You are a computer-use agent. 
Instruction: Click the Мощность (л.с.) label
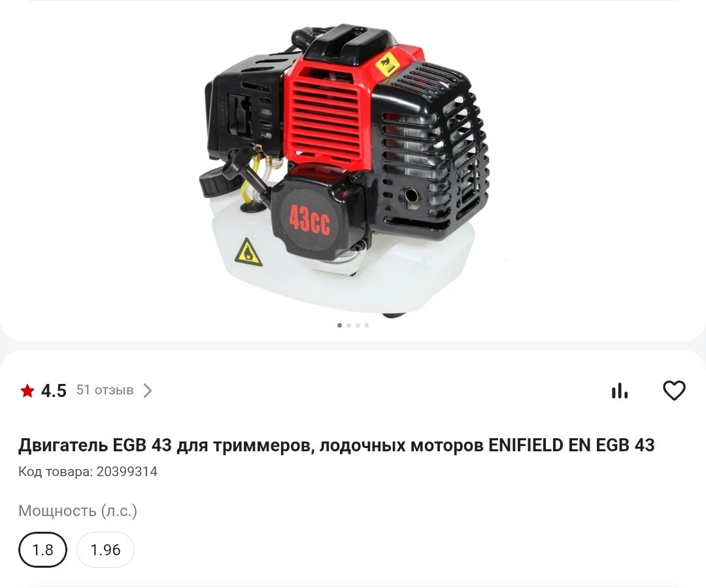pyautogui.click(x=77, y=511)
